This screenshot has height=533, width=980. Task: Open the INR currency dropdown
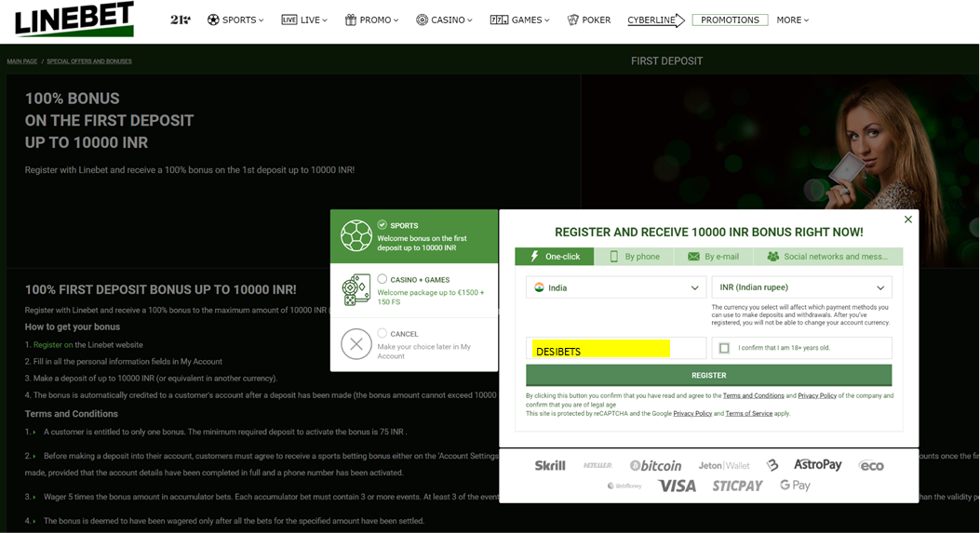pyautogui.click(x=802, y=287)
